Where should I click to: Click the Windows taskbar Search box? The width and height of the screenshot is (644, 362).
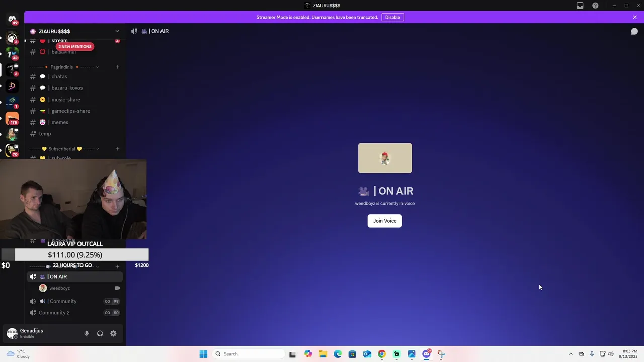tap(249, 354)
